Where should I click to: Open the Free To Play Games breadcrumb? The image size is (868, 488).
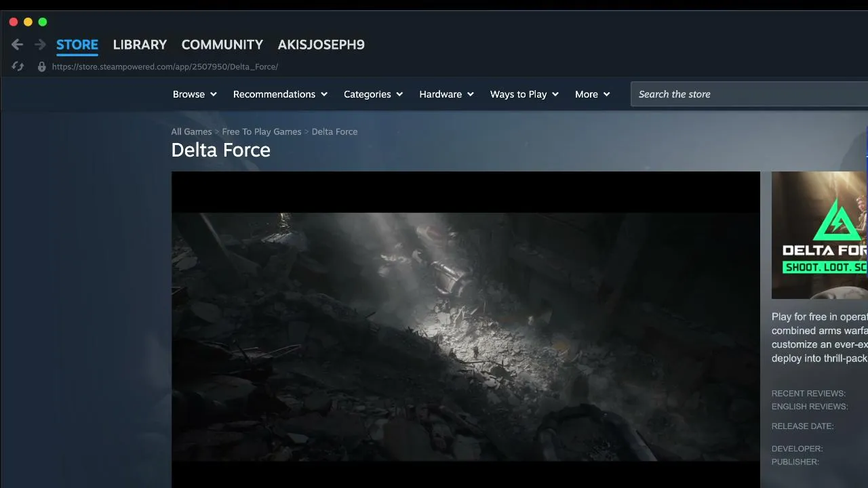(262, 131)
